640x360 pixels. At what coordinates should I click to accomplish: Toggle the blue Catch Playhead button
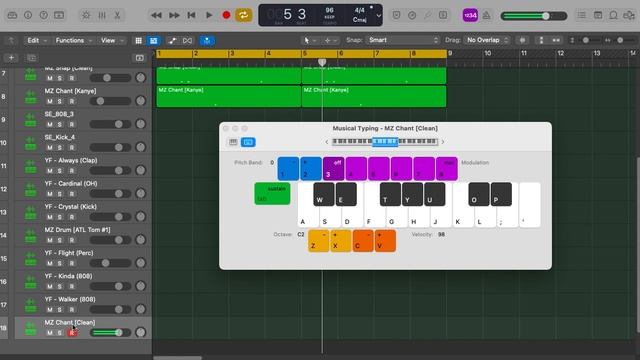click(207, 40)
